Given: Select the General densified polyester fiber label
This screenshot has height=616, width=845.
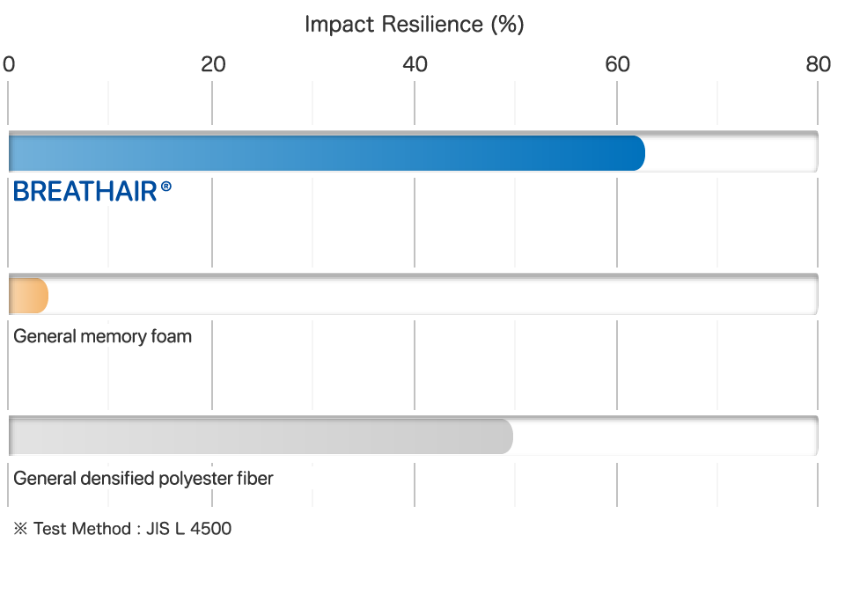Looking at the screenshot, I should click(143, 479).
